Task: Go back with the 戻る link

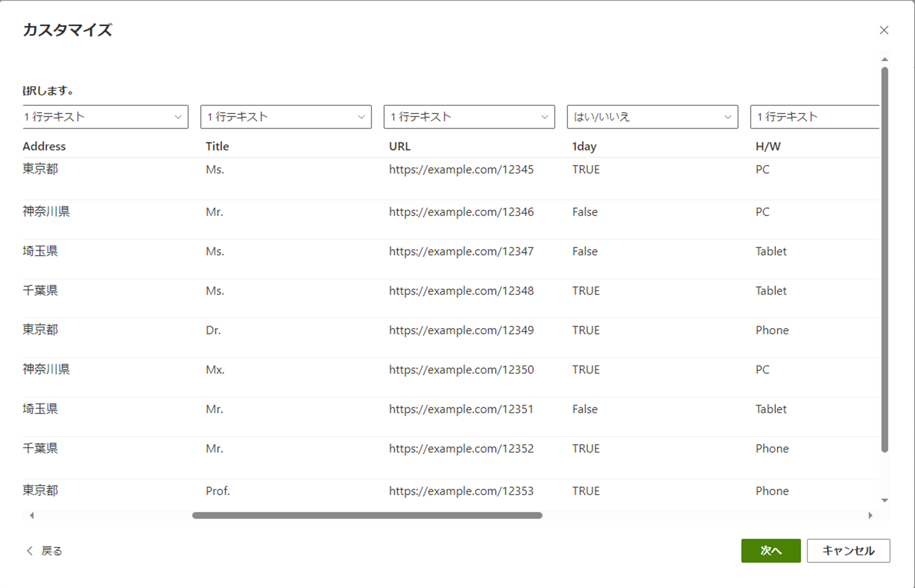Action: tap(44, 551)
